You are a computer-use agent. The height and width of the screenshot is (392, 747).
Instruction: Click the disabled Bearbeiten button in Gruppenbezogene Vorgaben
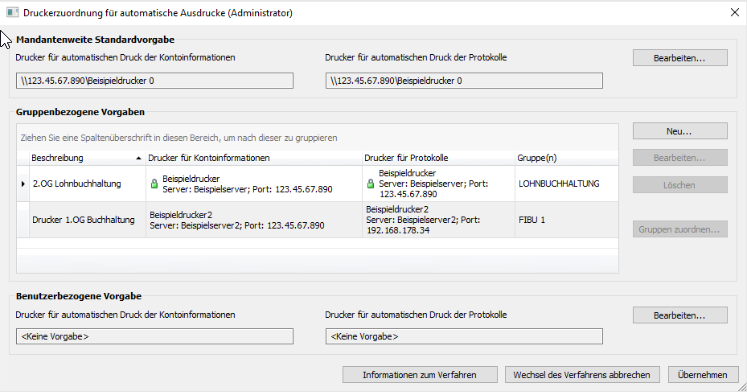pyautogui.click(x=680, y=158)
